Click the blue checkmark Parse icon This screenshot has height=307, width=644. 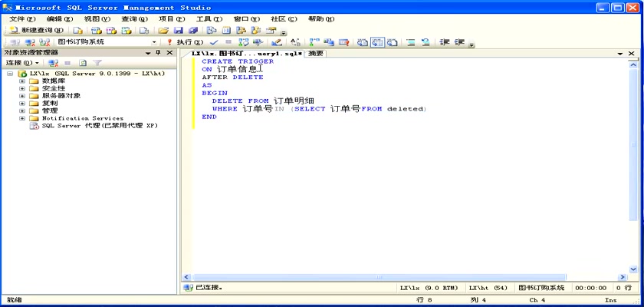[x=214, y=42]
